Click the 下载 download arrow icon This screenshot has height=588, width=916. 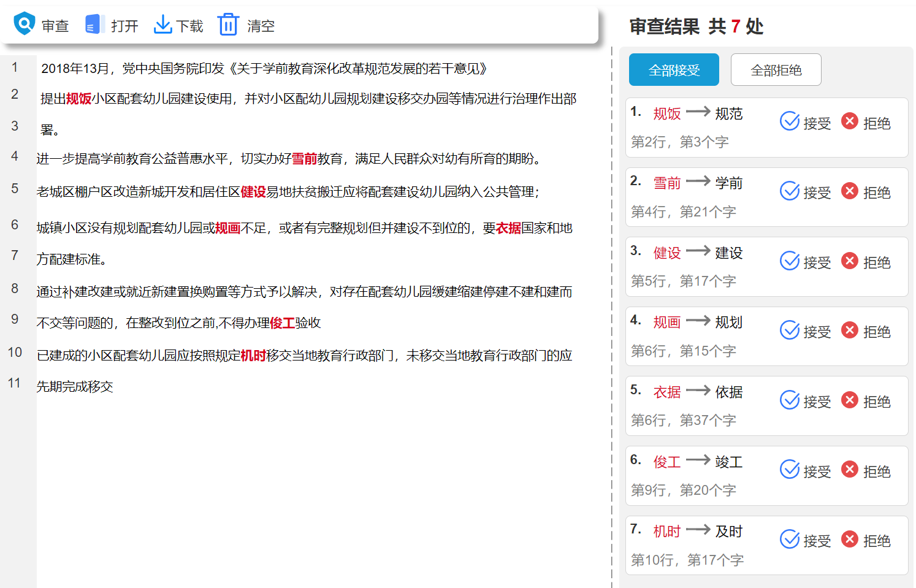(x=162, y=25)
